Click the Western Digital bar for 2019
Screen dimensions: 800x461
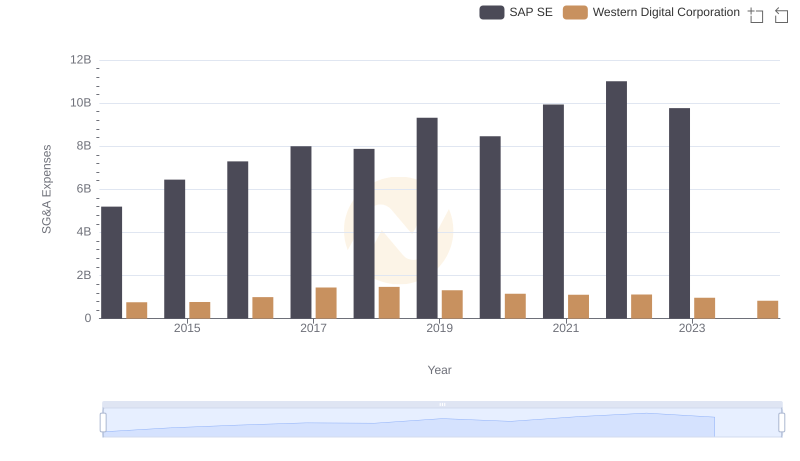point(452,304)
